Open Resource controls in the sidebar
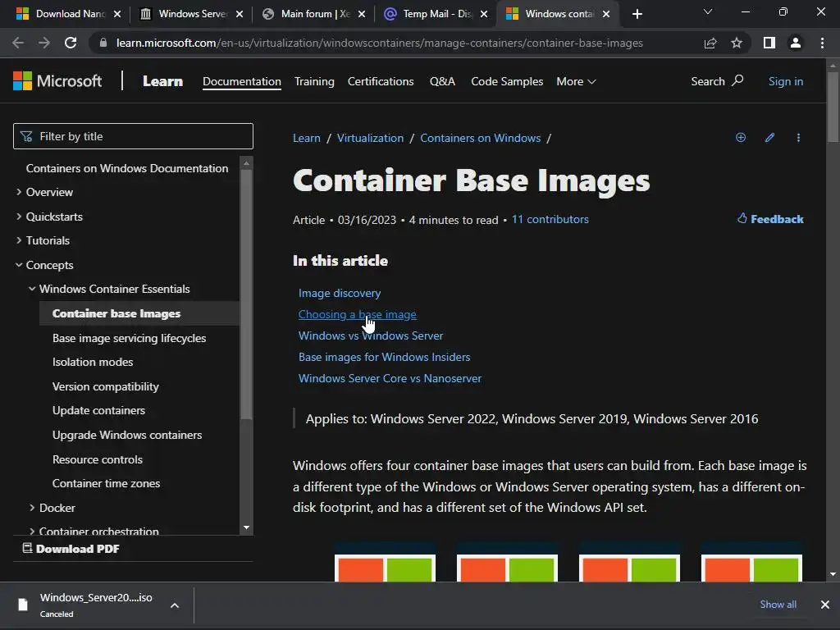 (x=98, y=459)
